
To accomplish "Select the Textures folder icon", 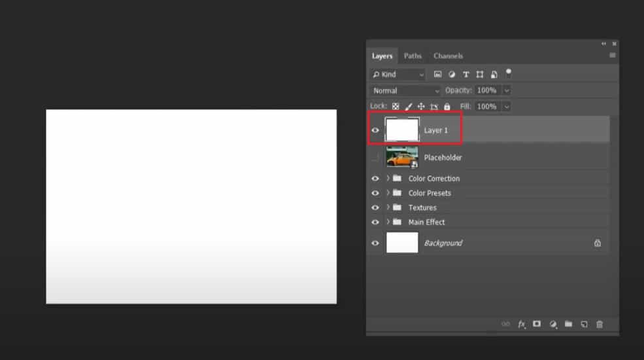I will [x=397, y=207].
